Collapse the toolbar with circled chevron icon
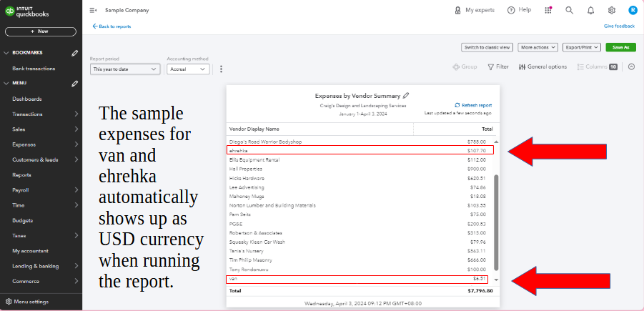Viewport: 644px width, 311px height. point(632,66)
